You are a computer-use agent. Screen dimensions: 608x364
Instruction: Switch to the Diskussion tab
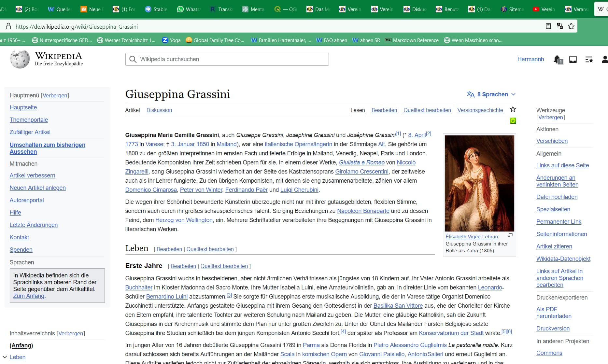159,110
